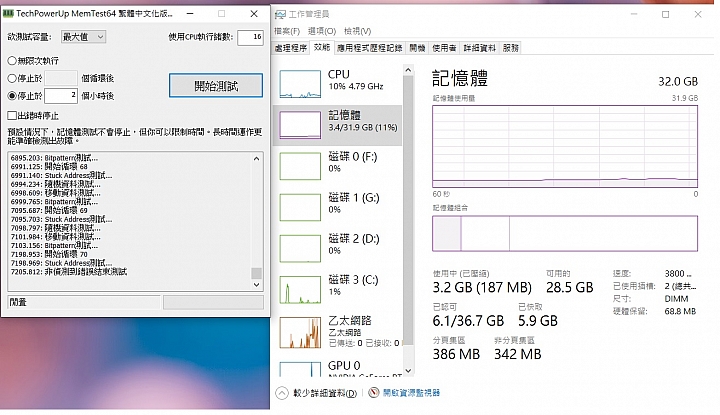Click the Resource Monitor icon at bottom
The image size is (720, 415).
(374, 393)
